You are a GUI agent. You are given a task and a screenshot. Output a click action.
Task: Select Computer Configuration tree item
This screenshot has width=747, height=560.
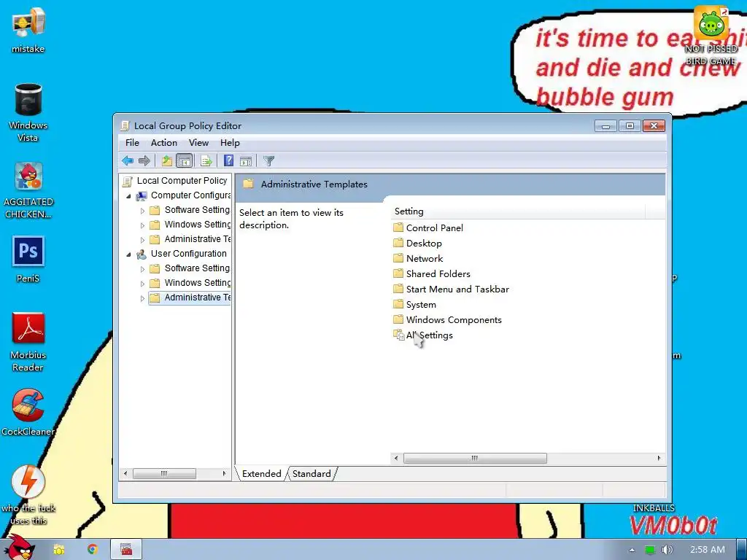pyautogui.click(x=183, y=195)
